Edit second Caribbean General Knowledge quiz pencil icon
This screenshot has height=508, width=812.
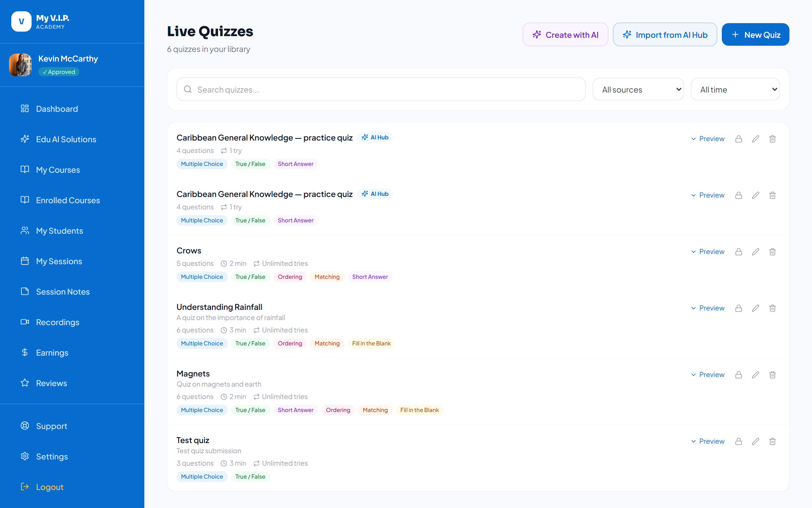pyautogui.click(x=755, y=195)
